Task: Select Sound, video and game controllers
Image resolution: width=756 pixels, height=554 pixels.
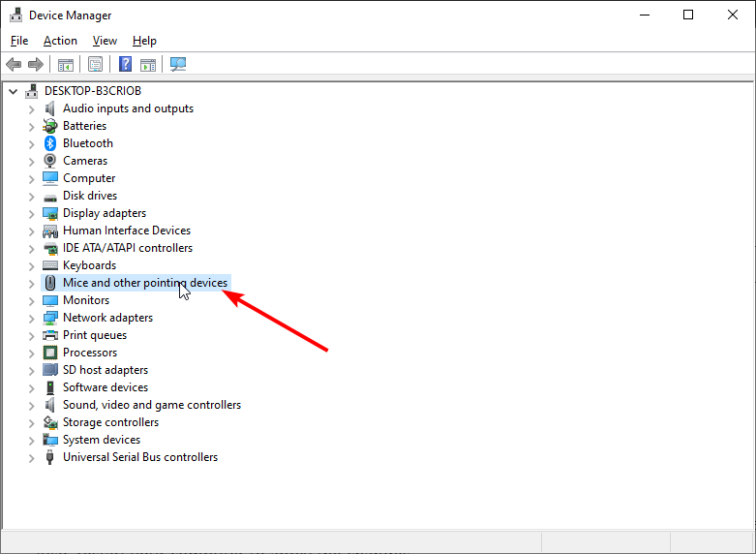Action: [152, 405]
